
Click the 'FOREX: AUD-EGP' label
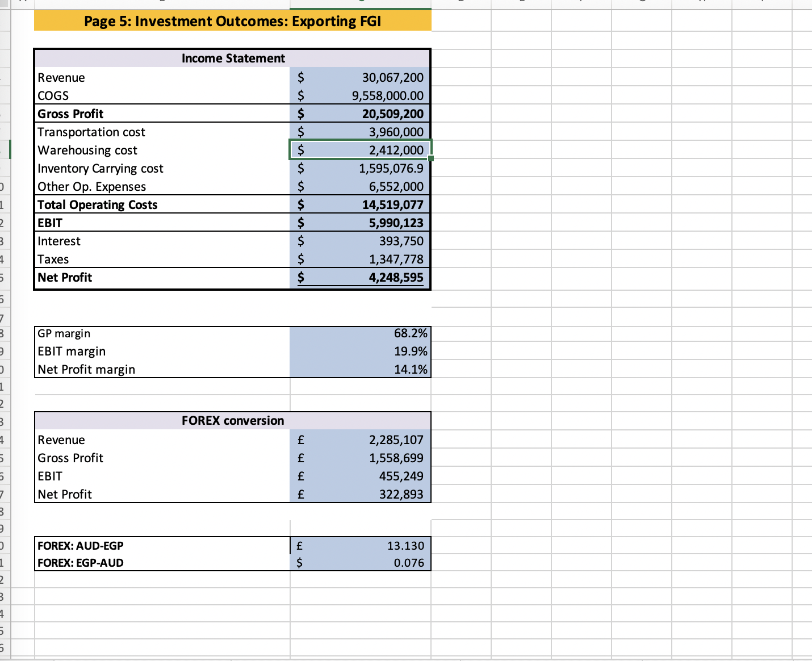[81, 546]
